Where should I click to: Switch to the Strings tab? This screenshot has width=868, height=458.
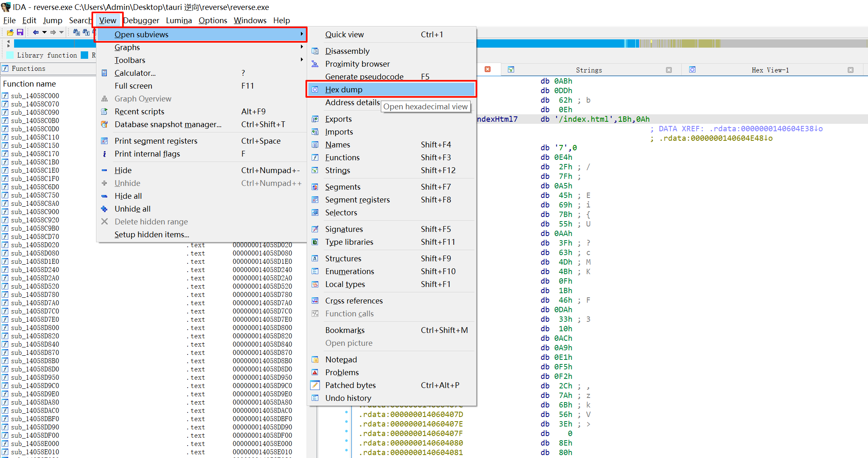[589, 70]
